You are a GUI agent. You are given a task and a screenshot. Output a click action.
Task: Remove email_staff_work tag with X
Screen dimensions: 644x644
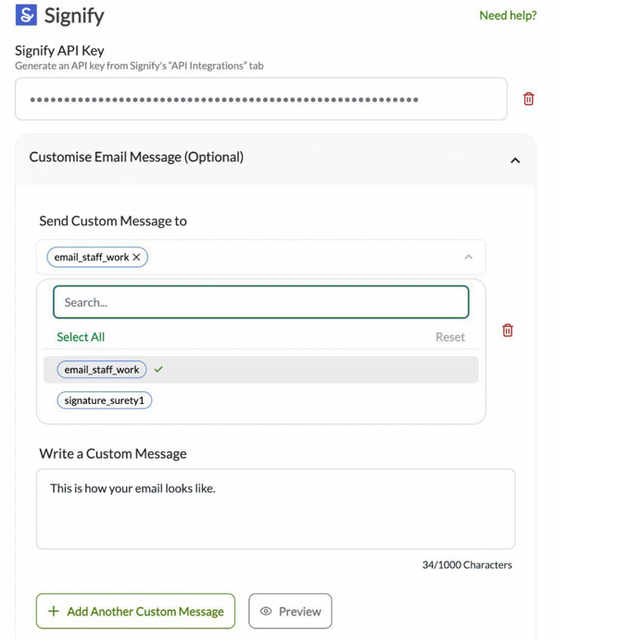point(137,258)
